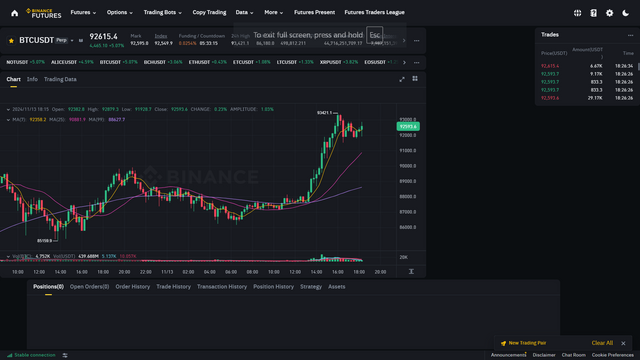Select ETHUSDT in favorites bar

(207, 62)
